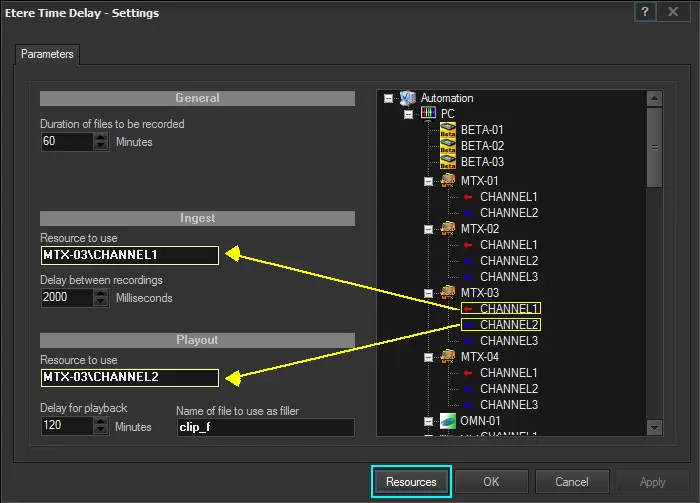Increase the recording duration minutes spinner

pyautogui.click(x=100, y=137)
